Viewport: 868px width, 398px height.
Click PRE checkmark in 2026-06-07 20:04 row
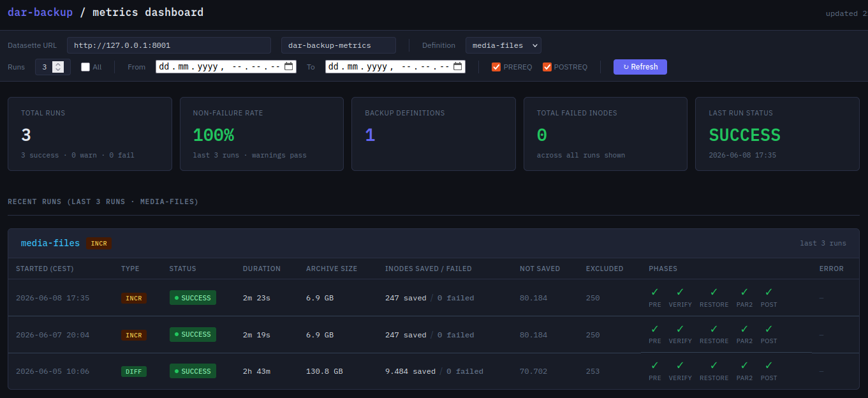tap(655, 329)
